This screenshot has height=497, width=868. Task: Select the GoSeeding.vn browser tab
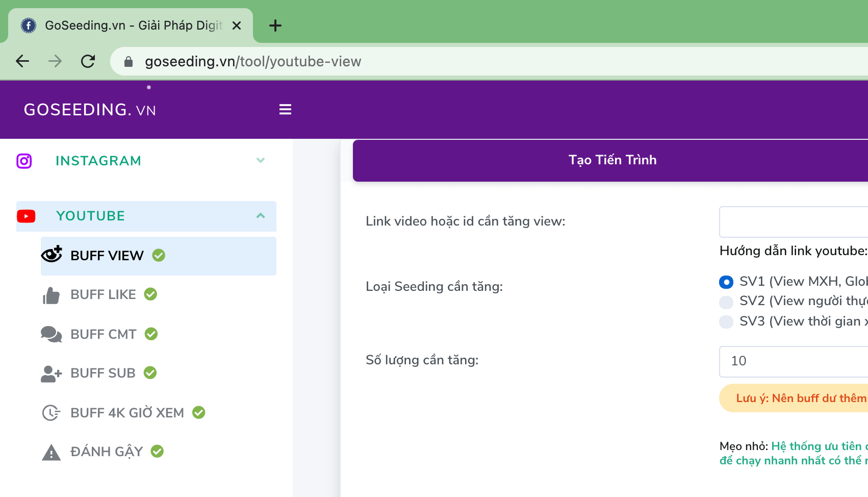pos(131,26)
